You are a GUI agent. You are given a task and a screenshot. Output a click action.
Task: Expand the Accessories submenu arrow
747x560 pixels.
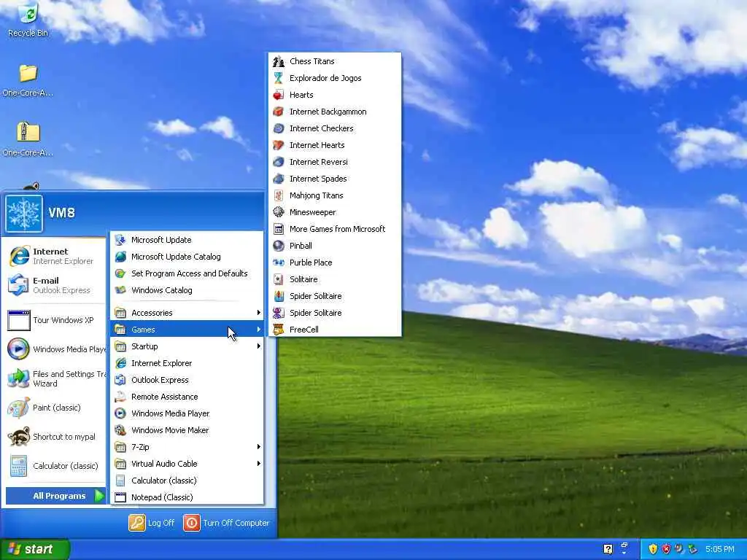tap(259, 313)
